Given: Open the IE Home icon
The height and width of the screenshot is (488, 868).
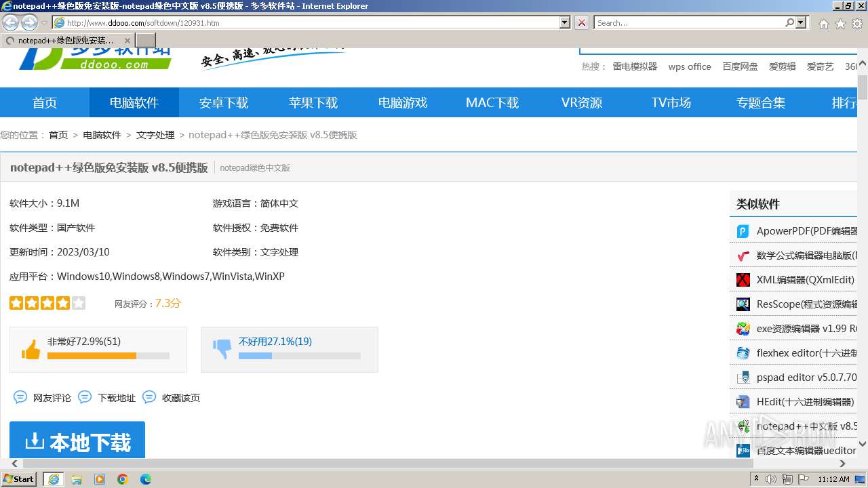Looking at the screenshot, I should tap(823, 24).
